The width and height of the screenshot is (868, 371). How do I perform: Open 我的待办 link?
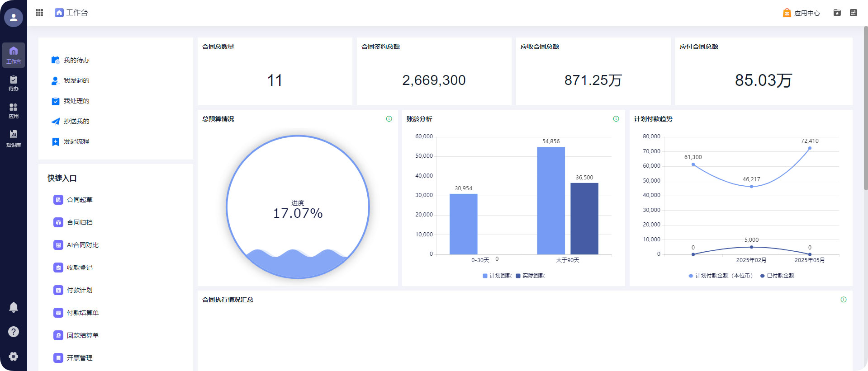(x=76, y=60)
